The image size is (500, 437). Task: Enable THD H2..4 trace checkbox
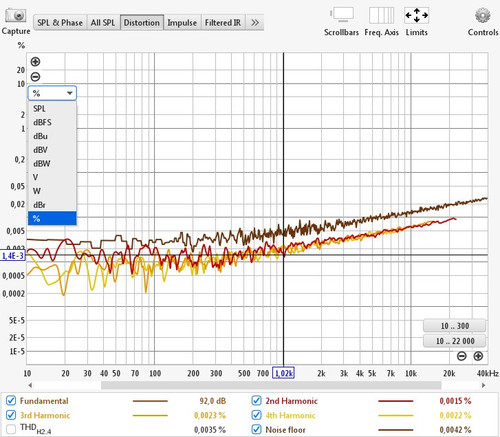pos(11,430)
